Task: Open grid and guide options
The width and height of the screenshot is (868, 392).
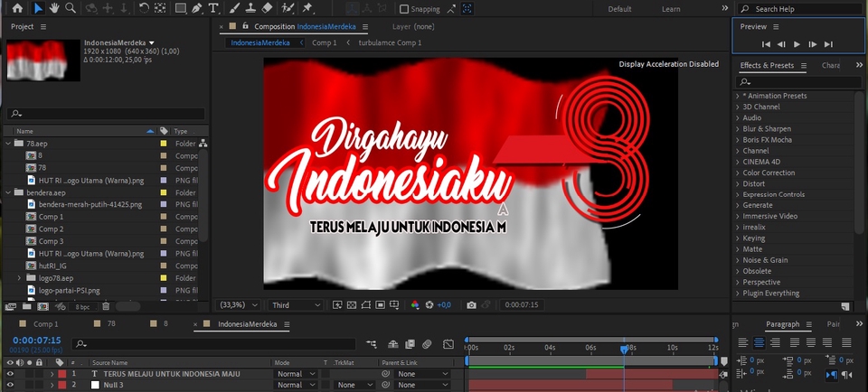Action: [394, 304]
